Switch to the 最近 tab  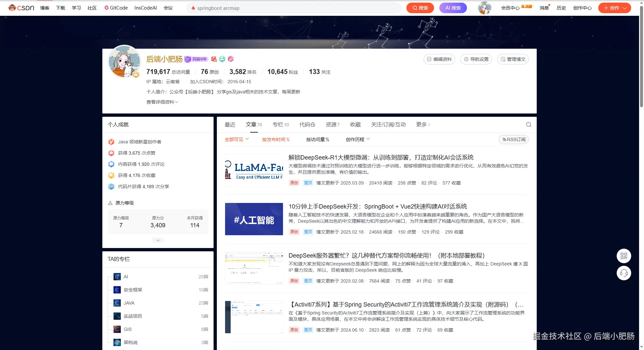pyautogui.click(x=230, y=124)
